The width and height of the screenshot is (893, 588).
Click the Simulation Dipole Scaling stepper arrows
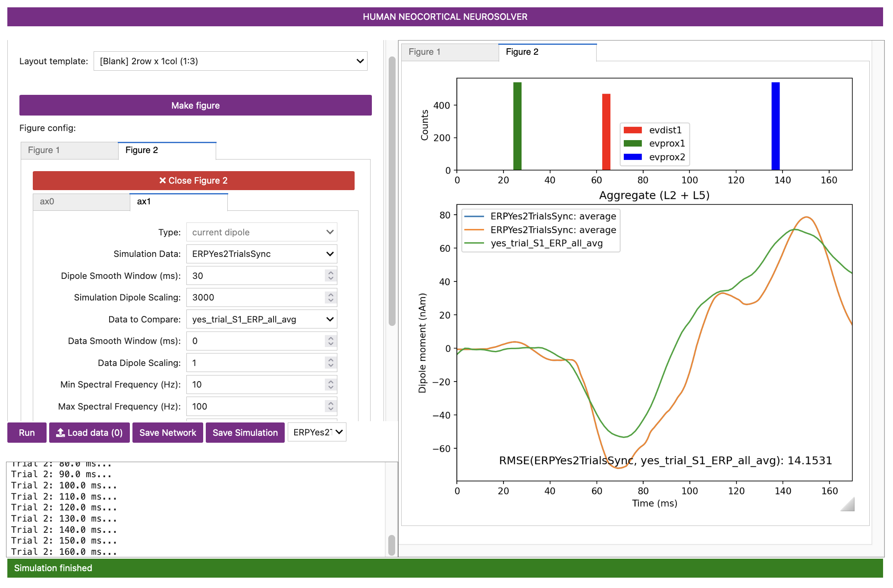point(330,297)
